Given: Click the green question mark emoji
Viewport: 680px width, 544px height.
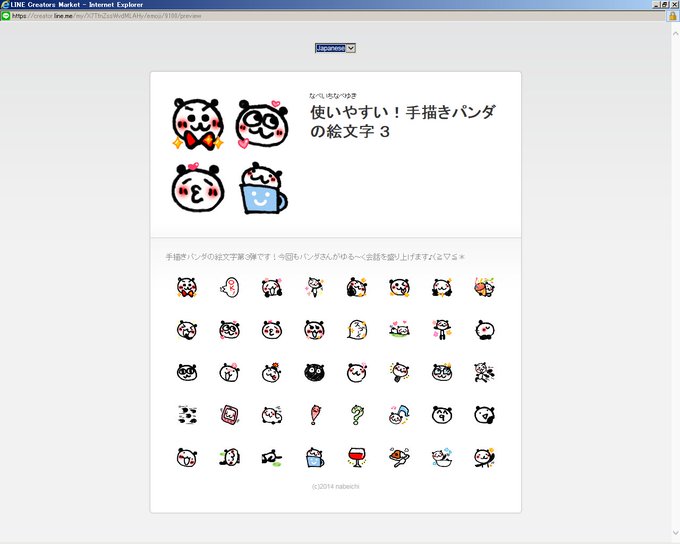Looking at the screenshot, I should 357,415.
